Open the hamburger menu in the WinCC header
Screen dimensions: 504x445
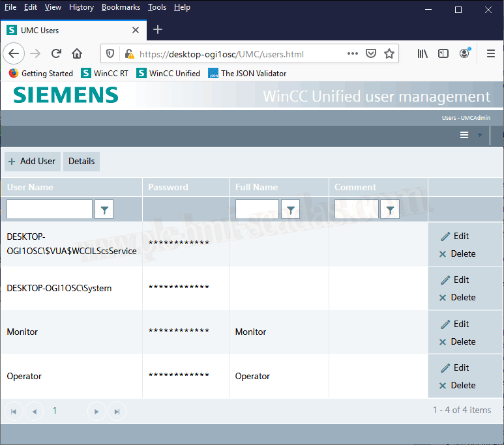pos(464,135)
